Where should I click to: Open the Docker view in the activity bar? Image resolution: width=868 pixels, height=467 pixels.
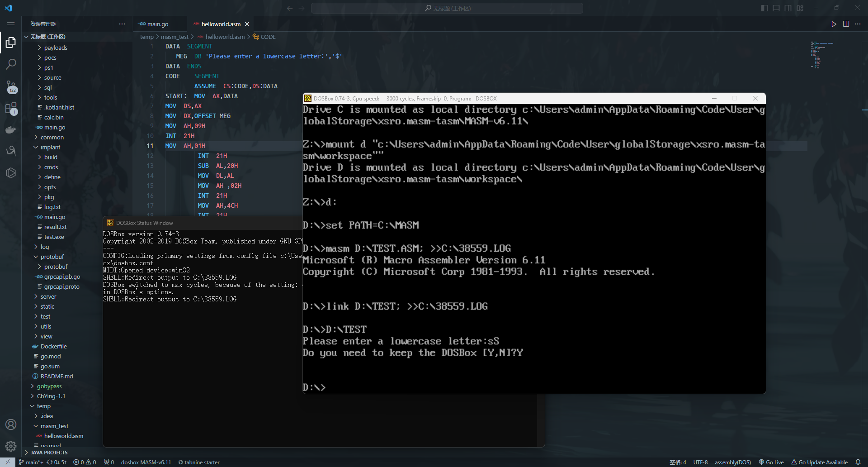tap(11, 129)
